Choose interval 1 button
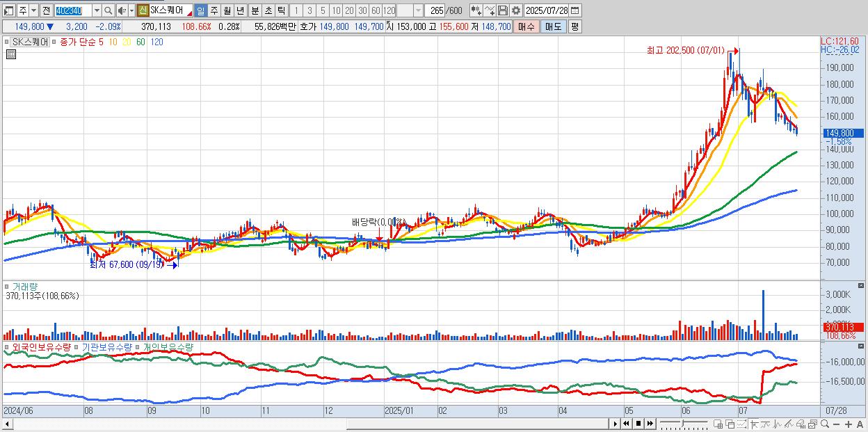868x432 pixels. (296, 10)
